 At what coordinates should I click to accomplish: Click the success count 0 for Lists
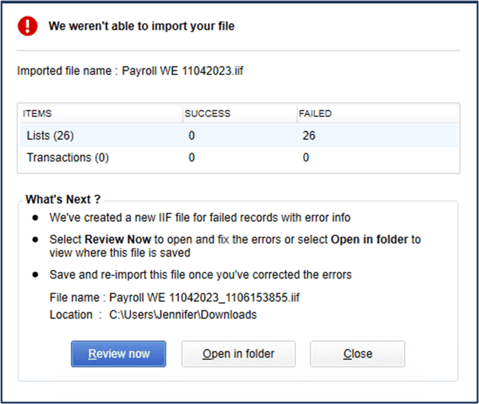point(191,136)
